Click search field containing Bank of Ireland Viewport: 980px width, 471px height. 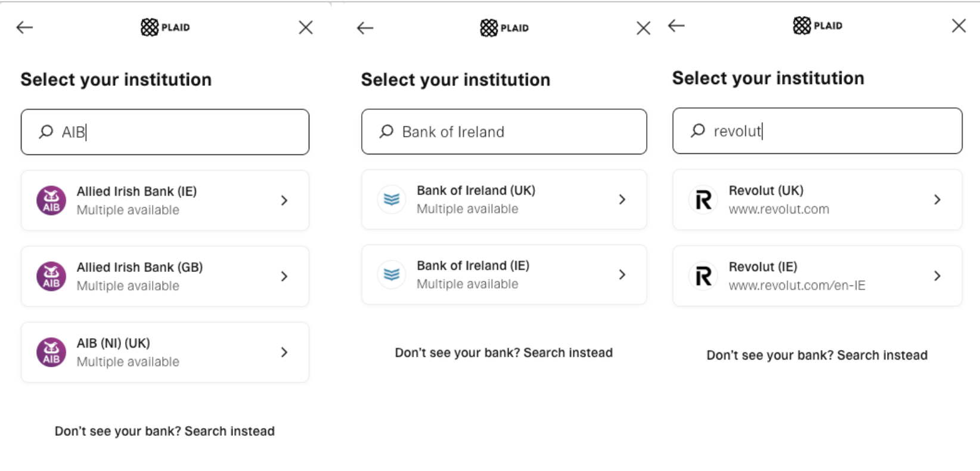coord(504,131)
